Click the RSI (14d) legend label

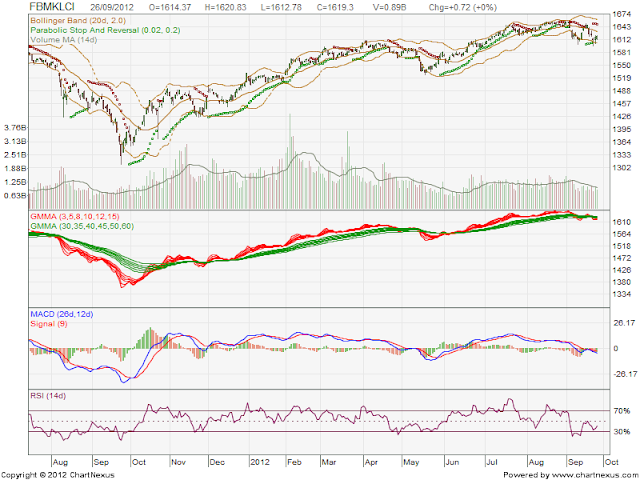tap(48, 396)
